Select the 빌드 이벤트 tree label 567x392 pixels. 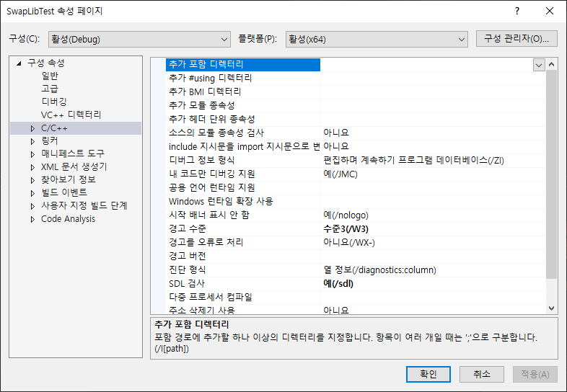coord(64,192)
